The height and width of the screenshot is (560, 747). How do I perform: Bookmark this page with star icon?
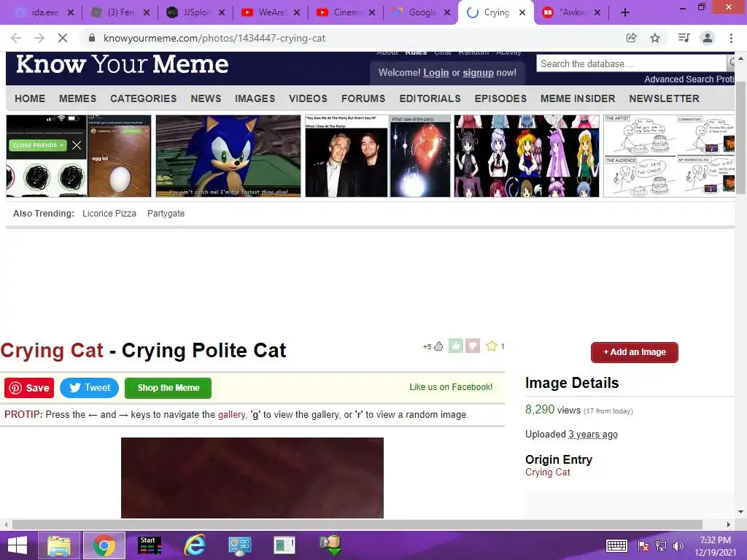655,38
